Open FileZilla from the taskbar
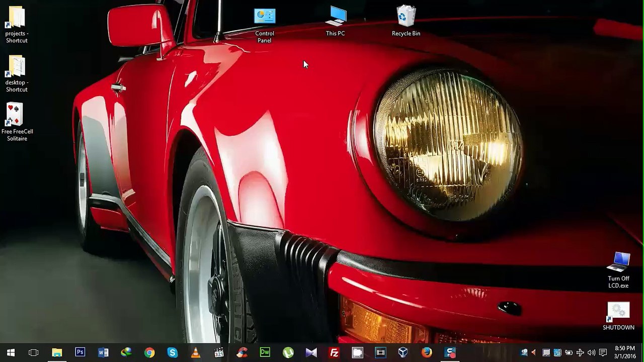 334,352
